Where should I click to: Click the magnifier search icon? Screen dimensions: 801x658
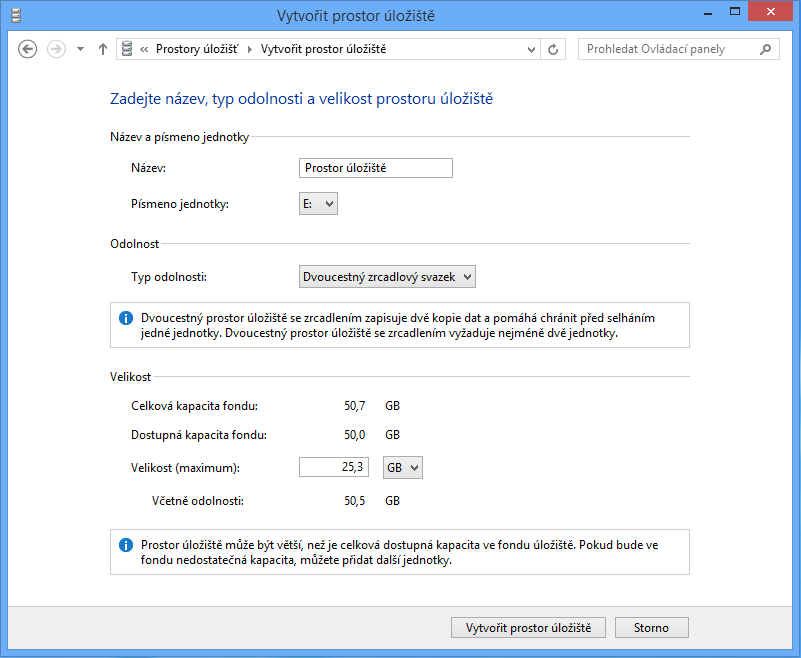766,49
